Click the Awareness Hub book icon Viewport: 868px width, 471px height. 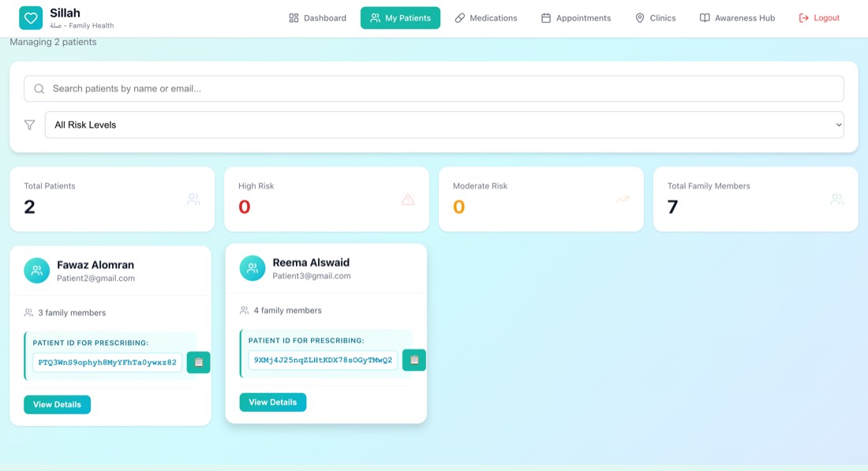pyautogui.click(x=705, y=18)
